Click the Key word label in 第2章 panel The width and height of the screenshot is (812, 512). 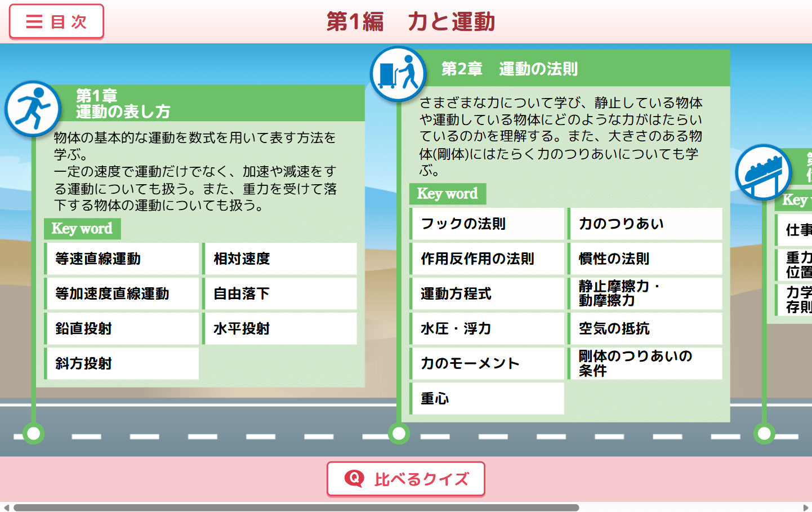point(448,194)
